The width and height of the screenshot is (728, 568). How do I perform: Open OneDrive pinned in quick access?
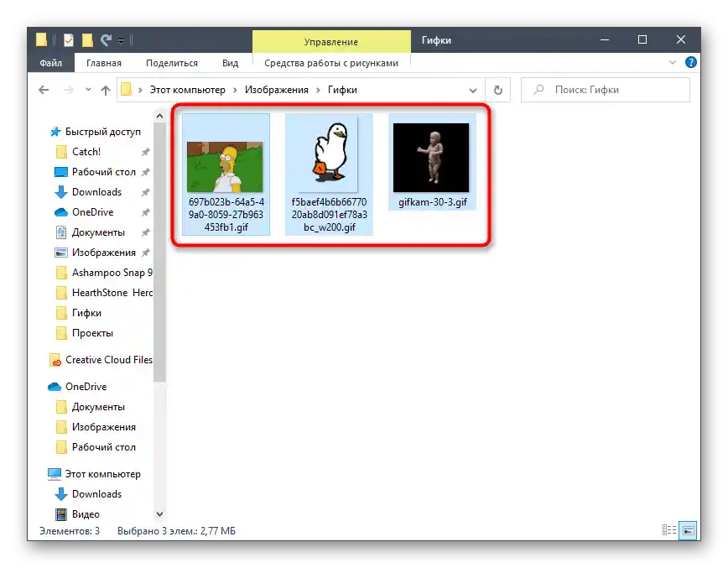click(x=92, y=211)
